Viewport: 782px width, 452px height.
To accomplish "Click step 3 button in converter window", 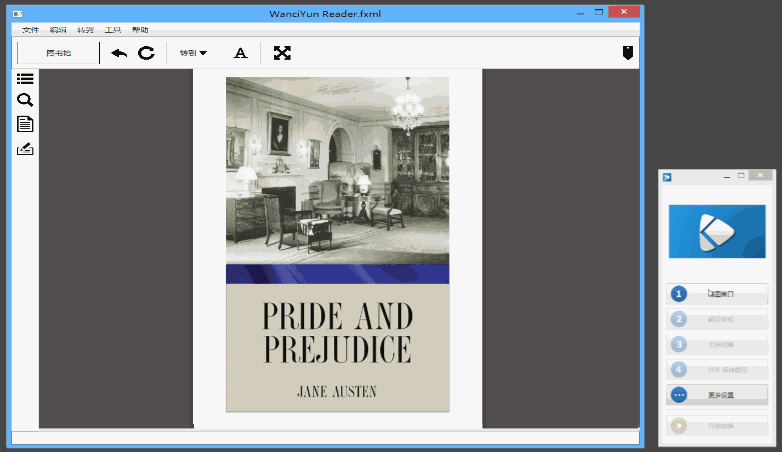I will 717,344.
